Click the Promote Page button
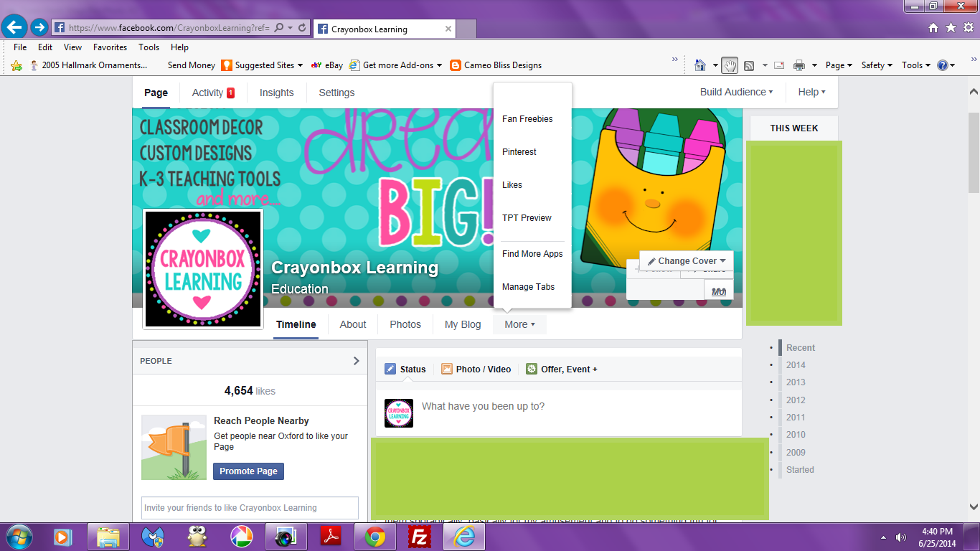The height and width of the screenshot is (551, 980). [x=248, y=471]
